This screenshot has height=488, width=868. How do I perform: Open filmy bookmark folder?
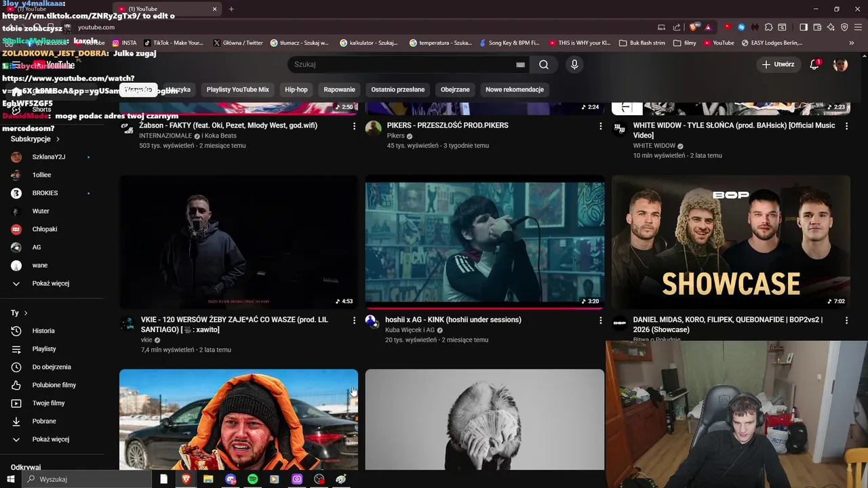point(685,43)
